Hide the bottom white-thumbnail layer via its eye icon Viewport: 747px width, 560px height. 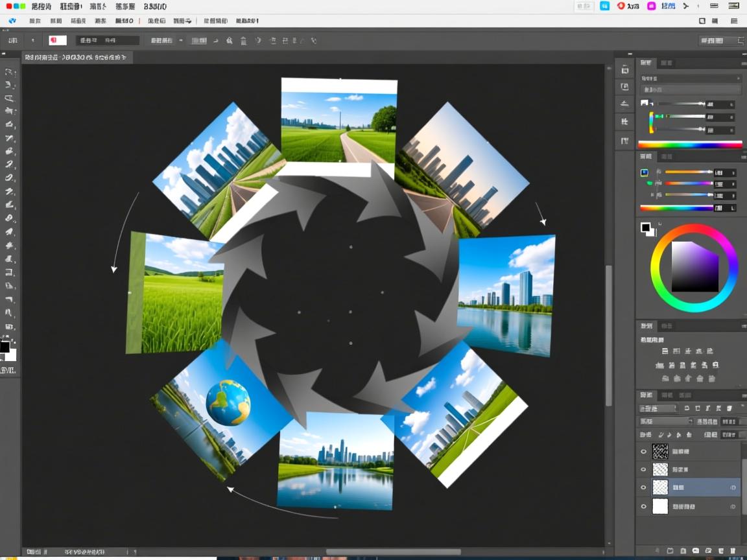pyautogui.click(x=643, y=506)
